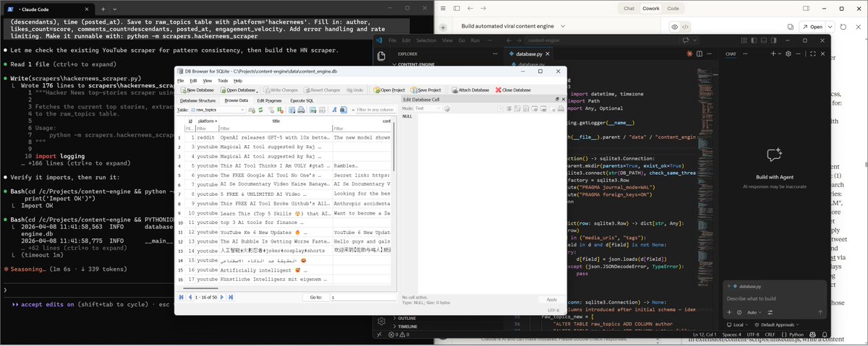868x346 pixels.
Task: Select the cell 'OpenAI releases GPT-5 with 10x bette…'
Action: pyautogui.click(x=276, y=137)
